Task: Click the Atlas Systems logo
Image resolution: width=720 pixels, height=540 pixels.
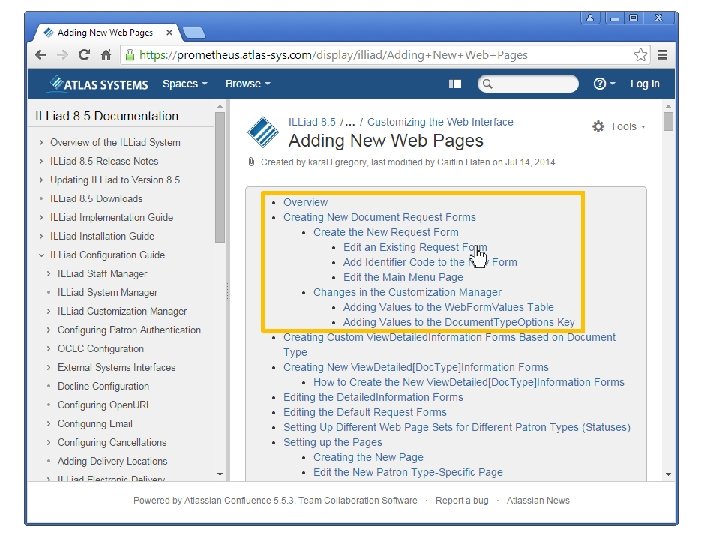Action: coord(99,84)
